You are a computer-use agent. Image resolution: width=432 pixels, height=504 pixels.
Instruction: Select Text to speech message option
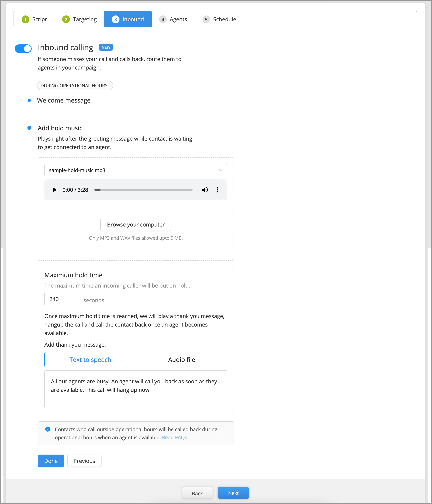click(x=90, y=360)
